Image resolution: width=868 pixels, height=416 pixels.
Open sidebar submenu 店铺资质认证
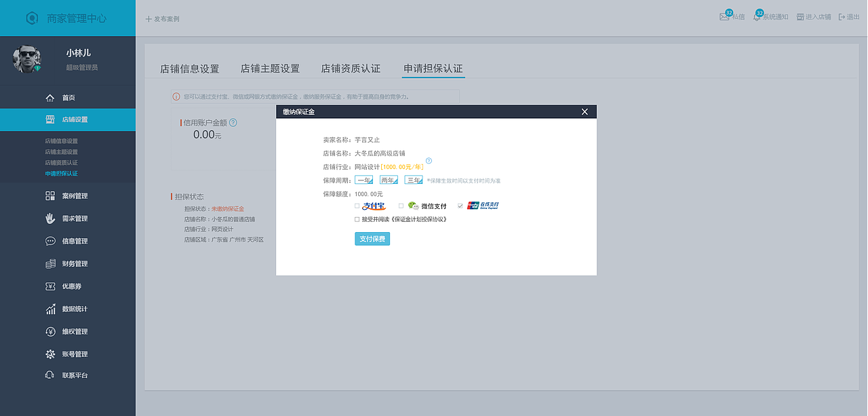(62, 163)
